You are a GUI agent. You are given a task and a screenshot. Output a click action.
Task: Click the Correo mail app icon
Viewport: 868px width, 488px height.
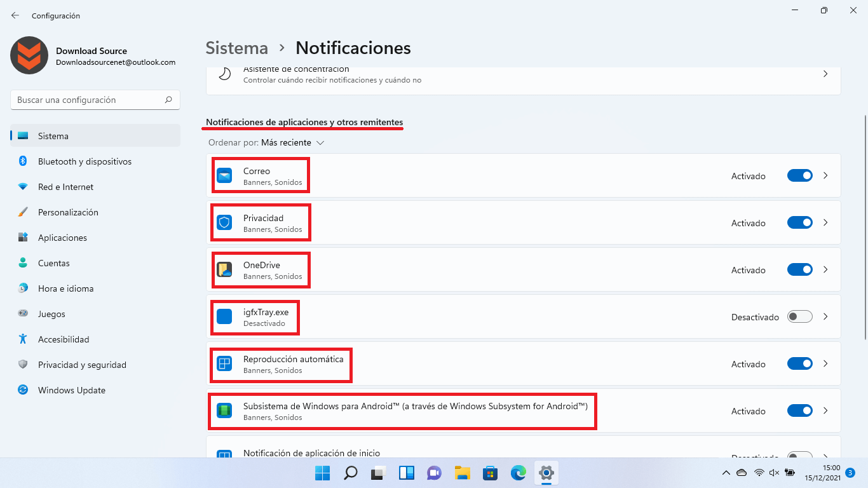tap(224, 176)
